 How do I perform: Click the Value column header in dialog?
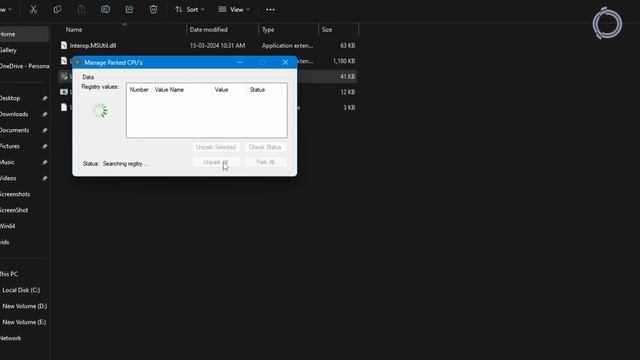click(221, 90)
